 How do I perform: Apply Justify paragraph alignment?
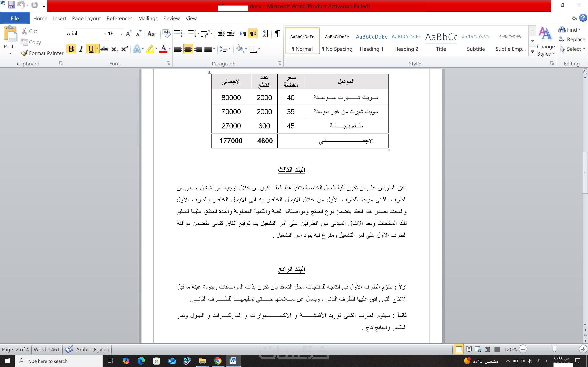[208, 49]
